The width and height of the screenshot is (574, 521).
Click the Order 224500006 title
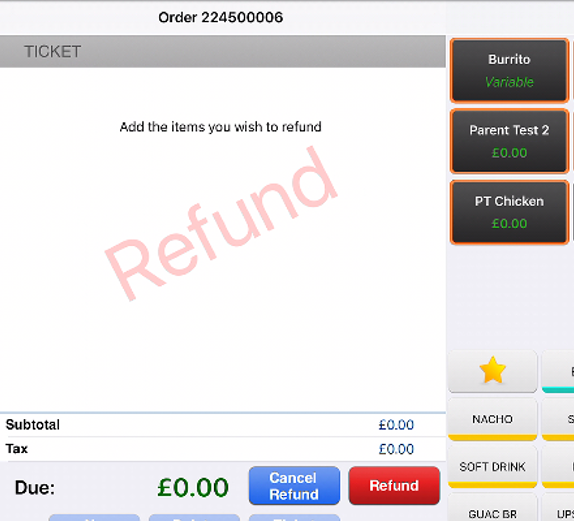pos(221,18)
